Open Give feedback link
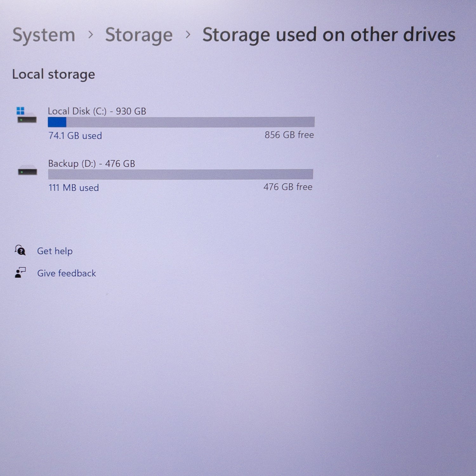 coord(67,273)
